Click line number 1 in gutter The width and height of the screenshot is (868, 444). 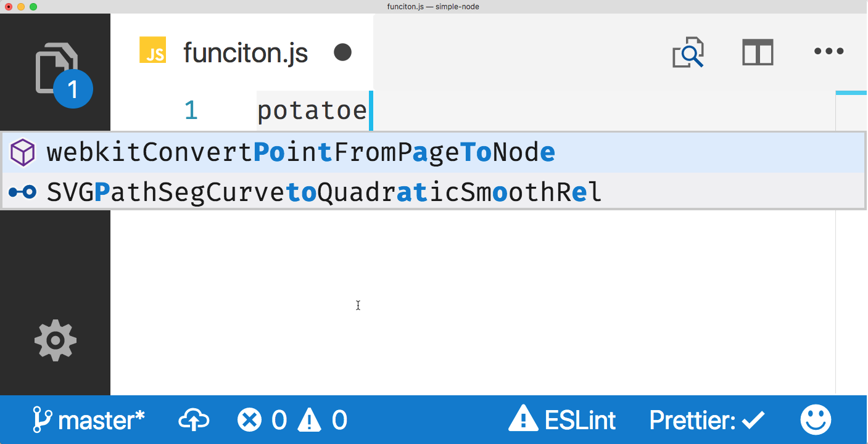click(x=191, y=111)
